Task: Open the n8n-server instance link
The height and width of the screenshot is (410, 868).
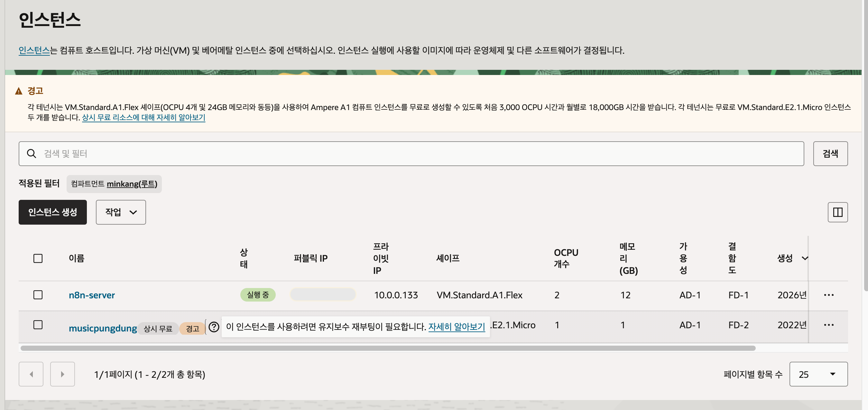Action: (x=92, y=295)
